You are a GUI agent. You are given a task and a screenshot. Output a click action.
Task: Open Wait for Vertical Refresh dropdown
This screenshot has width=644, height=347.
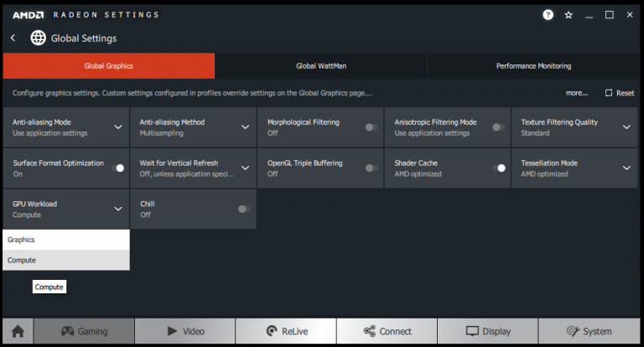245,168
